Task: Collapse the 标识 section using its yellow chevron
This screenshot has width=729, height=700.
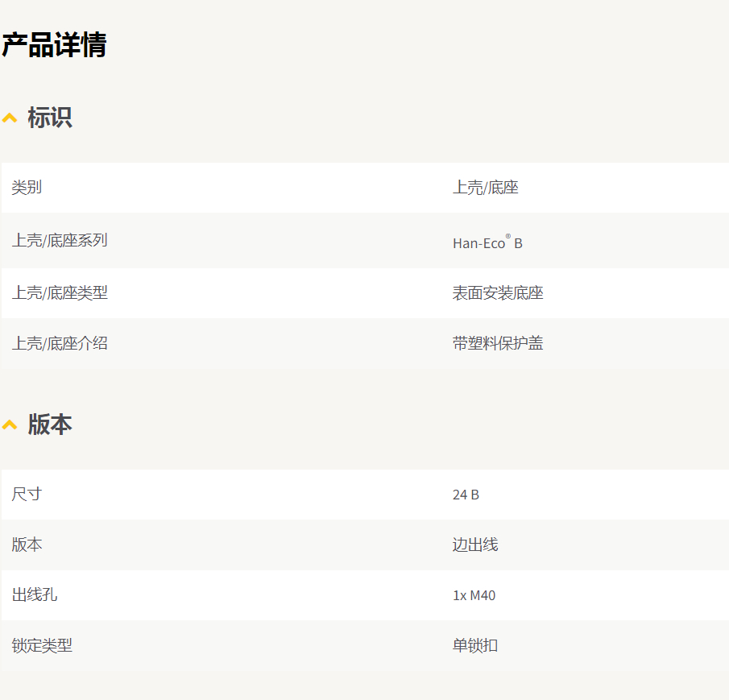Action: (x=10, y=118)
